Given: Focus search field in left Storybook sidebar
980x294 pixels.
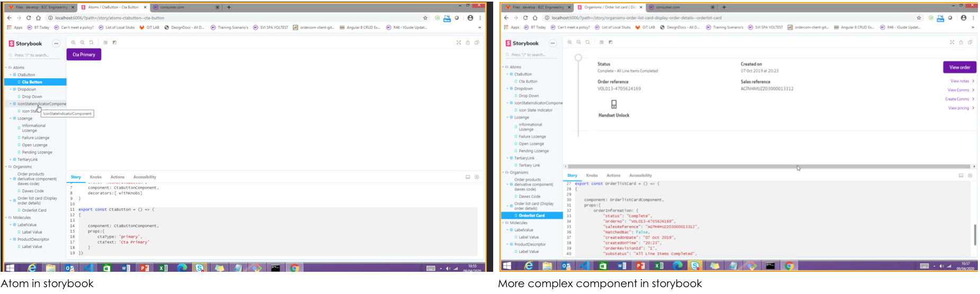Looking at the screenshot, I should (34, 55).
